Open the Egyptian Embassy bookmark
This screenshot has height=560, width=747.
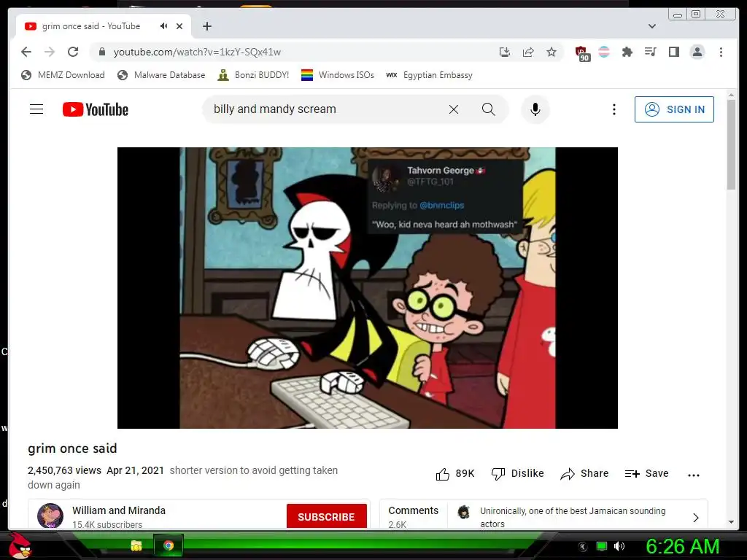coord(429,75)
